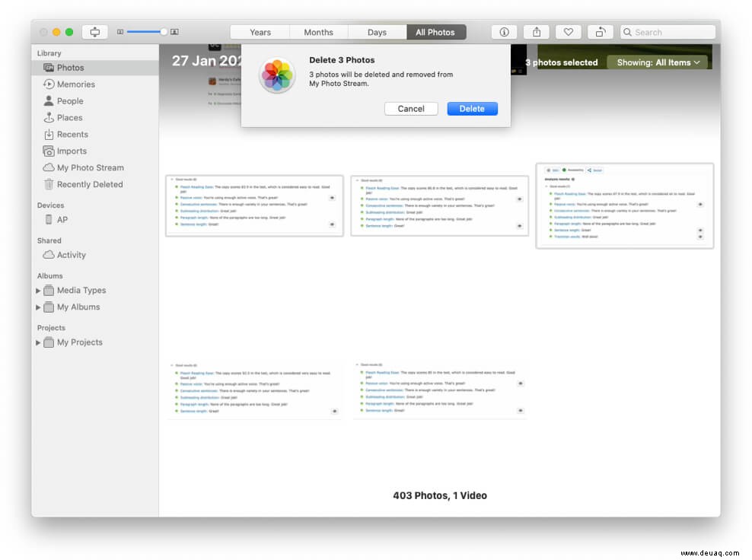Click into the Search input field

pyautogui.click(x=668, y=32)
